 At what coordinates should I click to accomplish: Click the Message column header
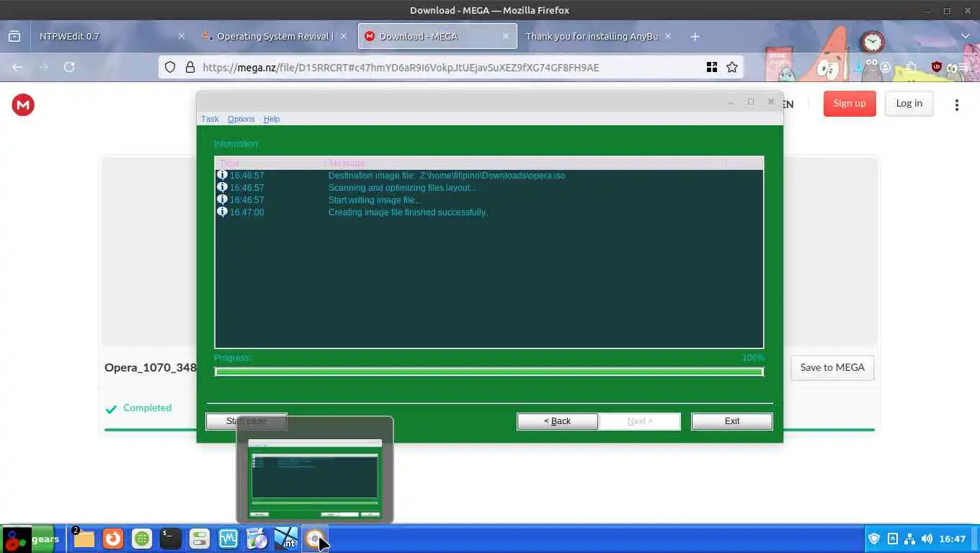point(525,163)
